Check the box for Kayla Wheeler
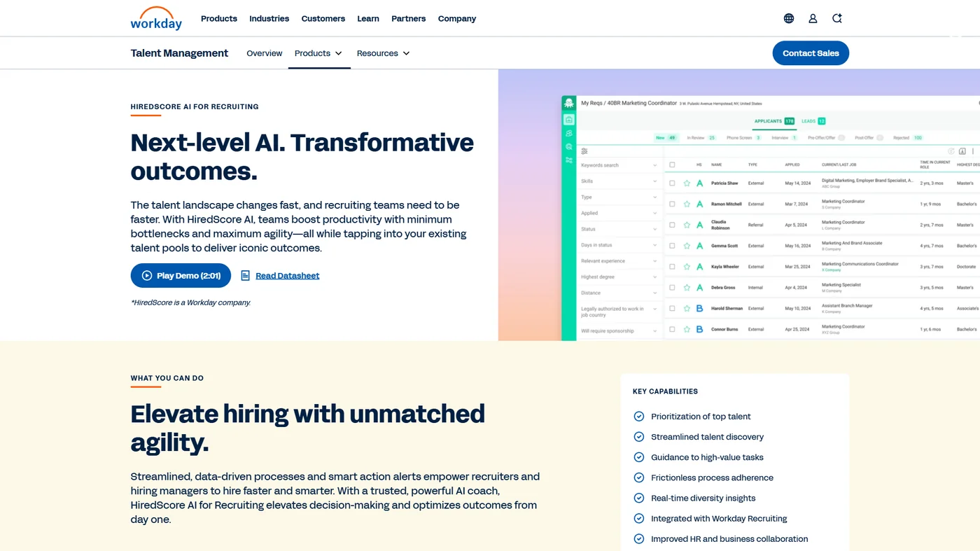980x551 pixels. point(672,267)
